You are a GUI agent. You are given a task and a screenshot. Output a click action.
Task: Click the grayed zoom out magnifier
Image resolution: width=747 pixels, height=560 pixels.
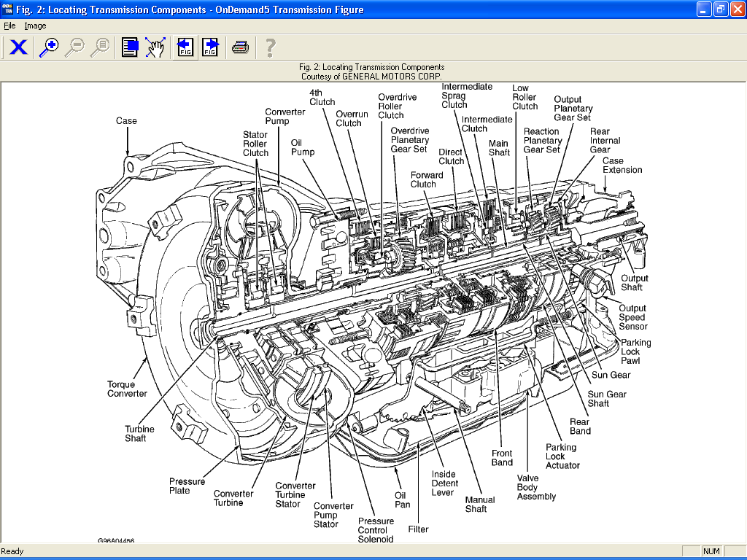click(x=74, y=47)
